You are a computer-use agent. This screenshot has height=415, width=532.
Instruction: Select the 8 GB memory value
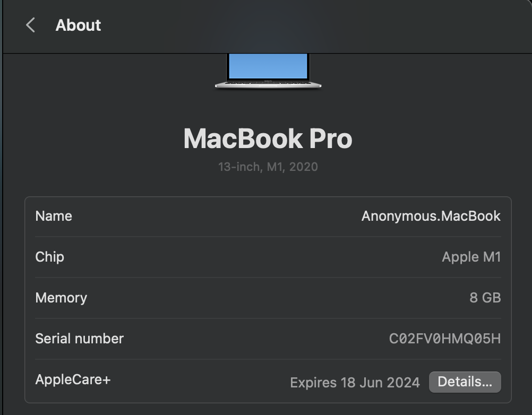485,298
